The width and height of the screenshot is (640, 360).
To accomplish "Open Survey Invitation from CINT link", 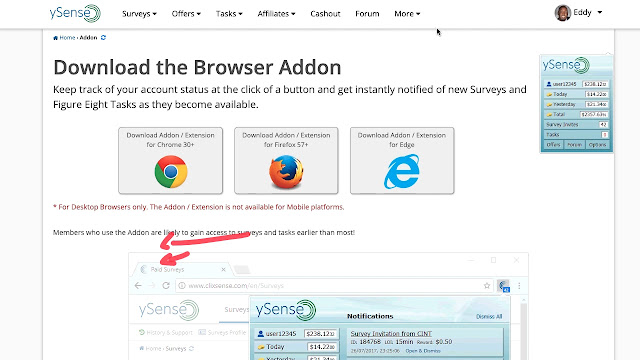I will 391,333.
